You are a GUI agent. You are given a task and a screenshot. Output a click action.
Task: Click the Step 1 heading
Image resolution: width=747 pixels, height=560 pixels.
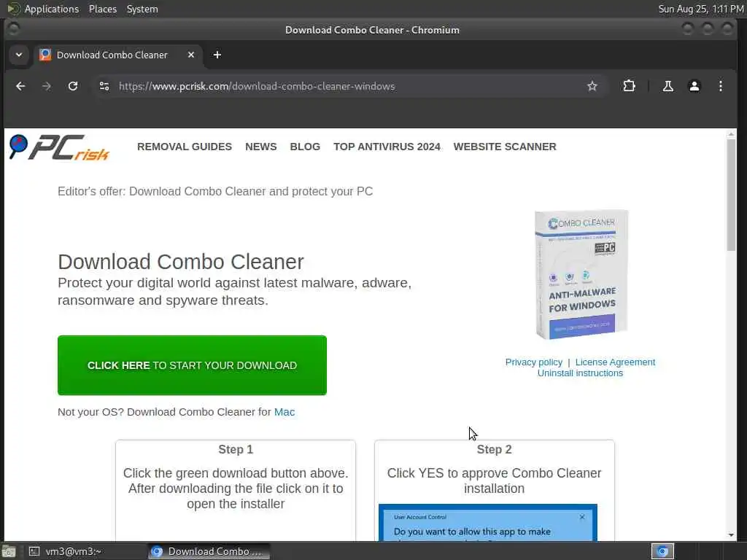point(236,449)
